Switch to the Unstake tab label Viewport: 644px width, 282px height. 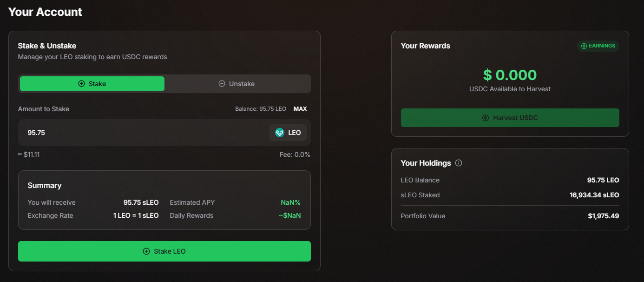[x=242, y=84]
